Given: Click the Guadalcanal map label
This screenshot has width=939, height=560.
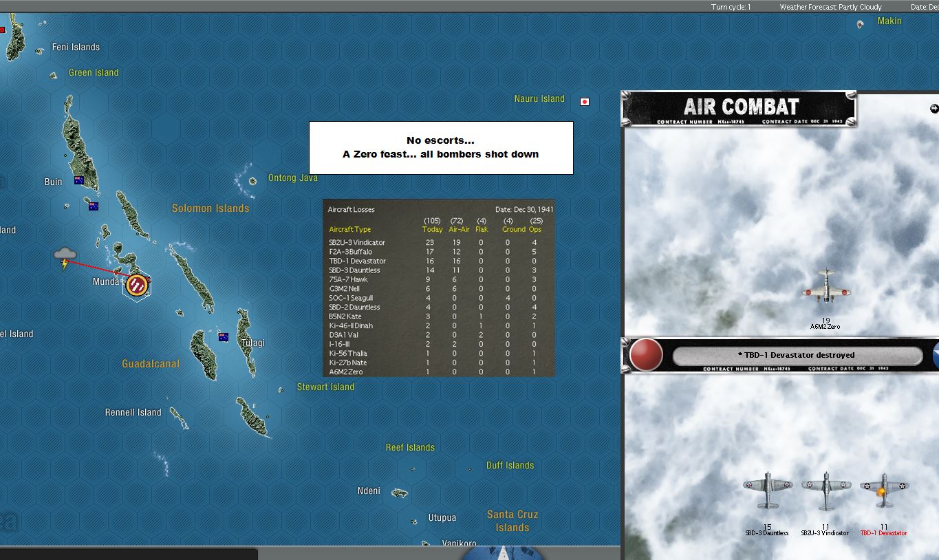Looking at the screenshot, I should tap(151, 364).
